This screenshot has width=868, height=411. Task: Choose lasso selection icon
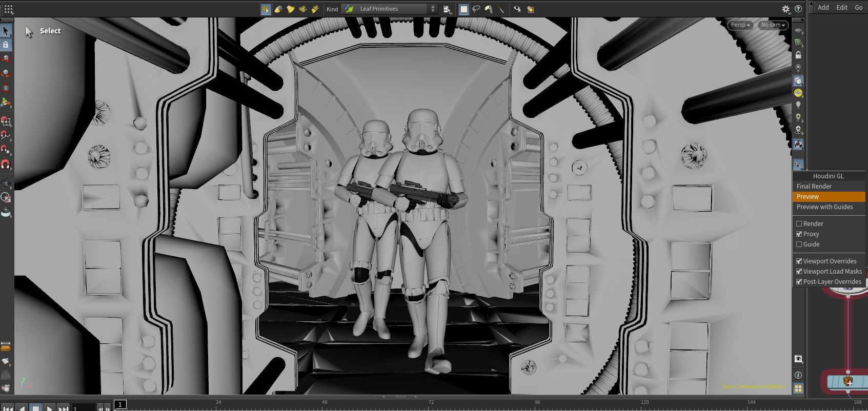pos(476,9)
